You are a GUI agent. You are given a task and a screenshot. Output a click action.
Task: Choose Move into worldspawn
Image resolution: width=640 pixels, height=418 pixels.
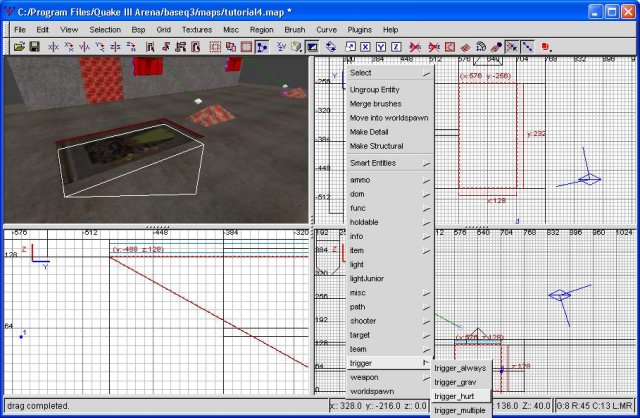coord(390,118)
